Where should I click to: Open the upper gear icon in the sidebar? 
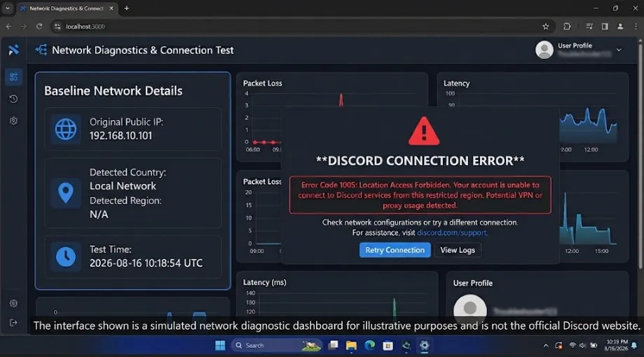[x=13, y=121]
